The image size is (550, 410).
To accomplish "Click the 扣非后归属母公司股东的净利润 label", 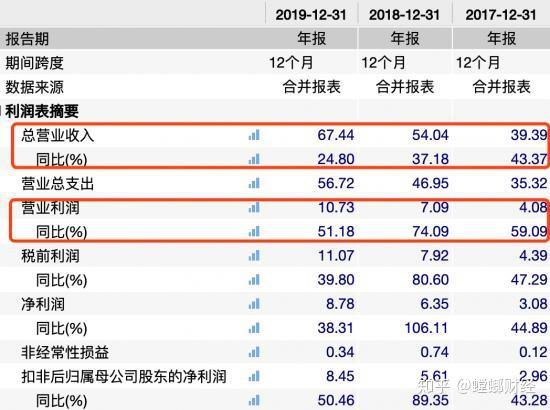I will click(124, 377).
